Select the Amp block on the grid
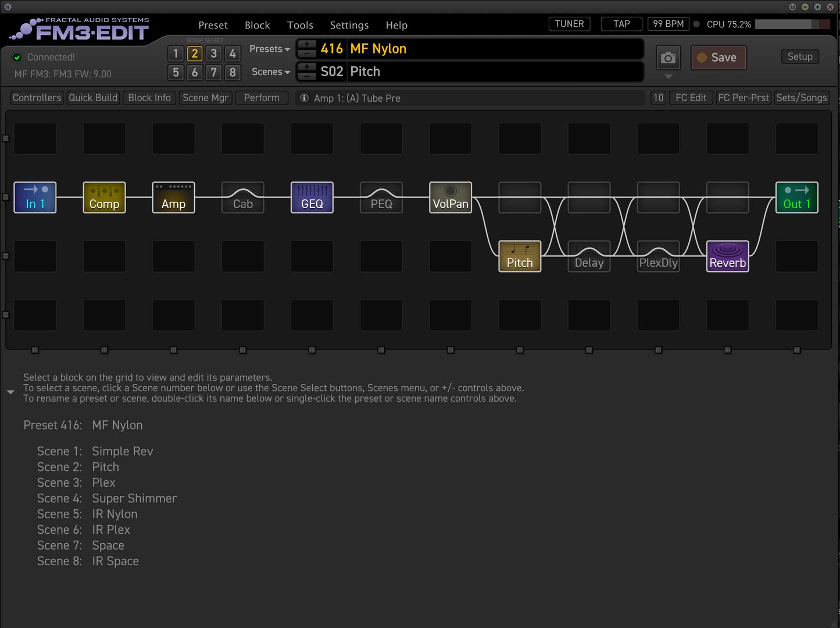 [173, 198]
